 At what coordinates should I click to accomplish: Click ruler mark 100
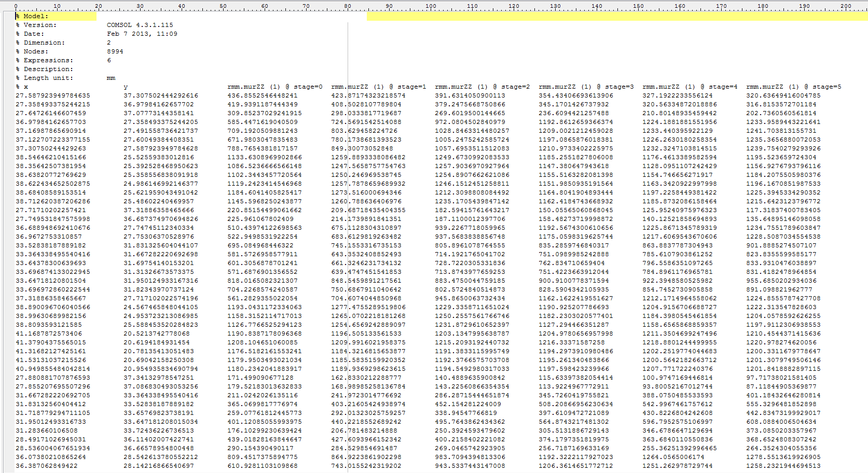pyautogui.click(x=431, y=6)
